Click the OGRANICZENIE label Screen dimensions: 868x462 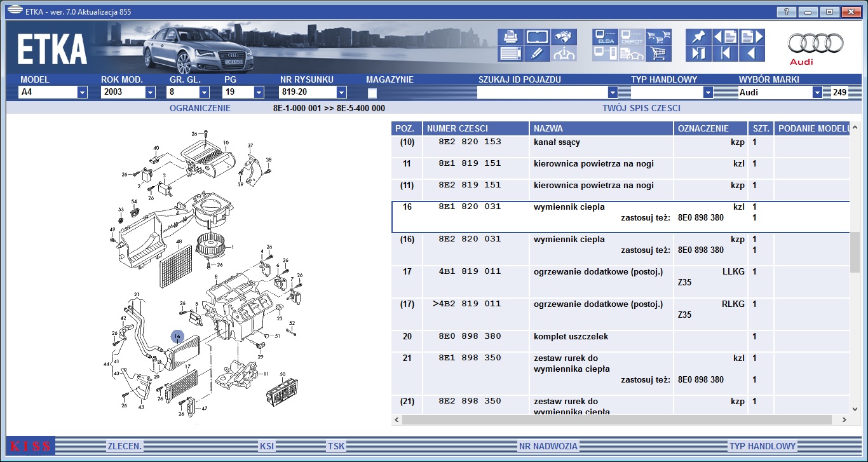coord(200,108)
